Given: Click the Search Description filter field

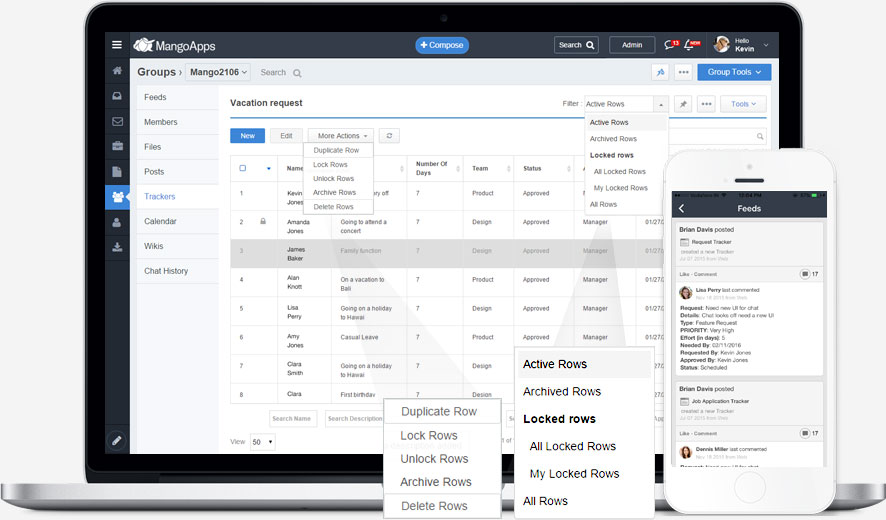Looking at the screenshot, I should (x=354, y=419).
